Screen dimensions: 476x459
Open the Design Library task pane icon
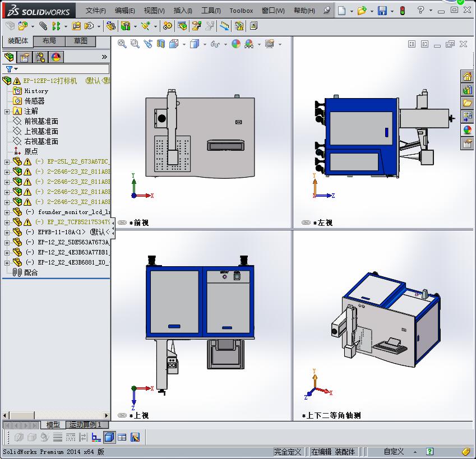pos(467,90)
